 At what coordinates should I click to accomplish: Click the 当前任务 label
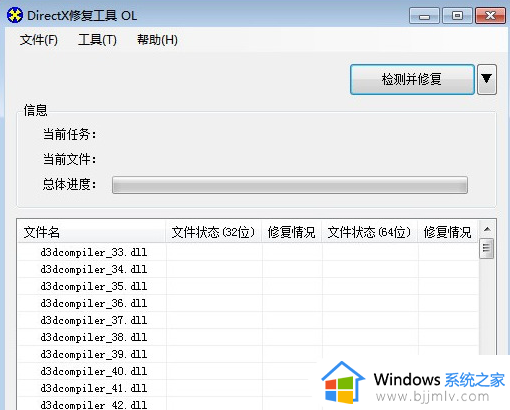[x=69, y=135]
